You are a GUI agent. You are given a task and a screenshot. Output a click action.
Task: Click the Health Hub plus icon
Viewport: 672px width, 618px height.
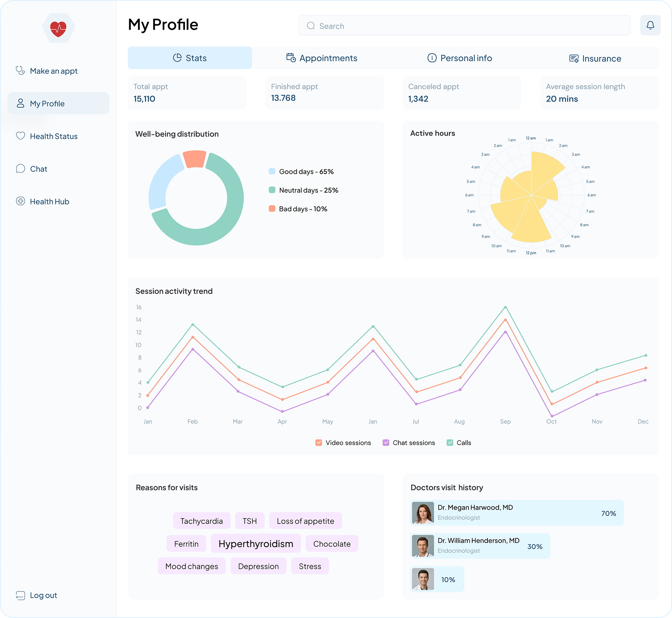[x=20, y=201]
